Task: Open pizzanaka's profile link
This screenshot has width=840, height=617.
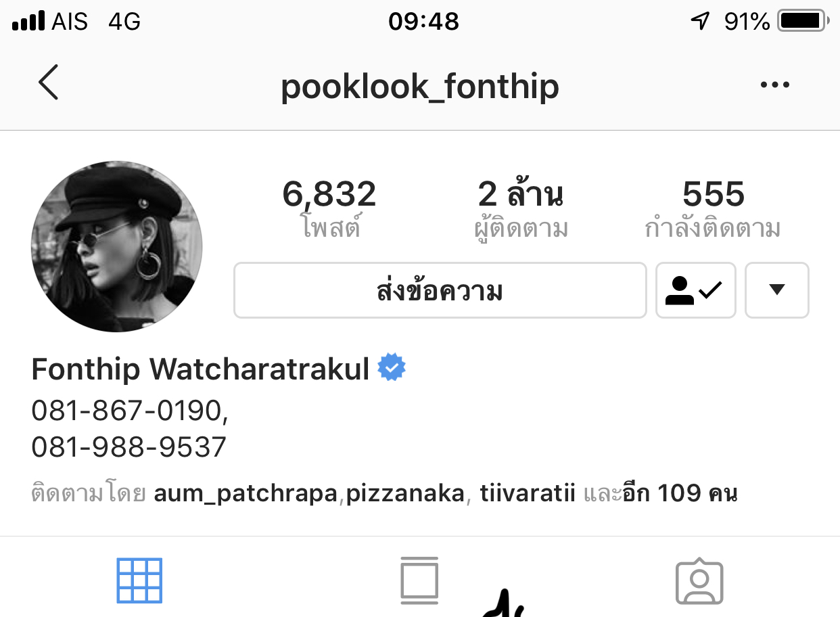Action: pyautogui.click(x=405, y=494)
